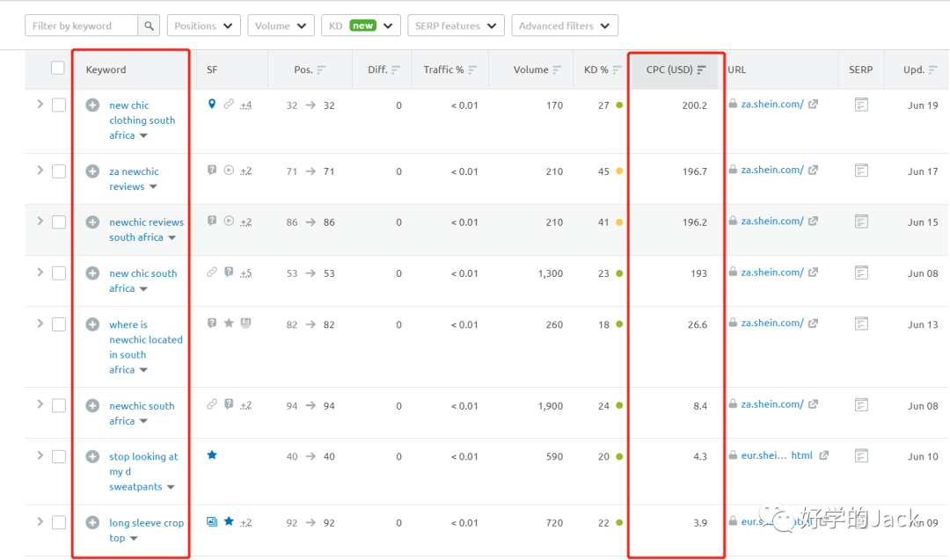Sort by the Pos. column header

click(310, 69)
